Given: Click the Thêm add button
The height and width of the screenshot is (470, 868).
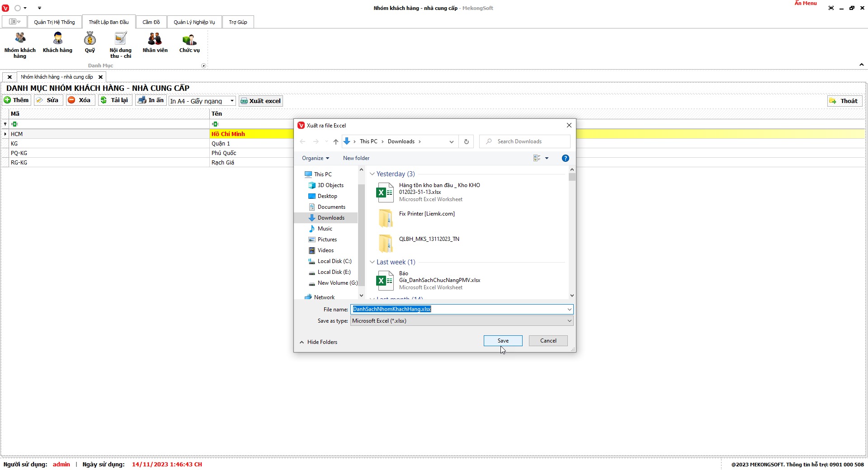Looking at the screenshot, I should 17,100.
